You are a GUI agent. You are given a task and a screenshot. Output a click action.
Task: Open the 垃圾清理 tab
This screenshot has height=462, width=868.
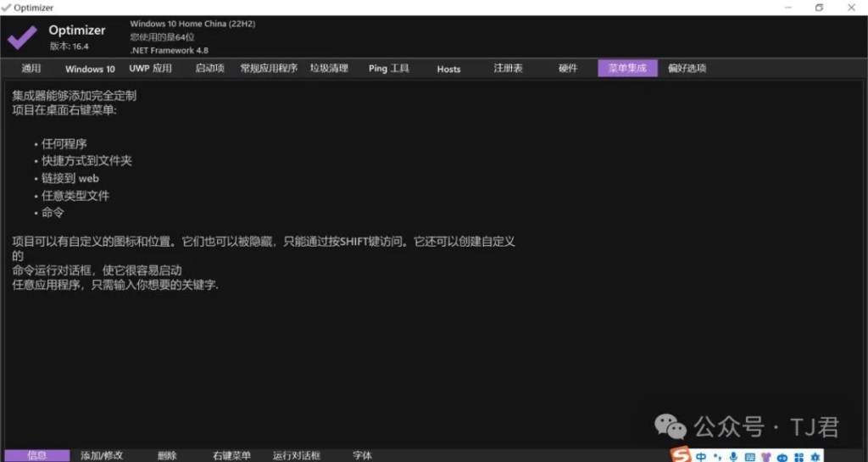click(329, 69)
